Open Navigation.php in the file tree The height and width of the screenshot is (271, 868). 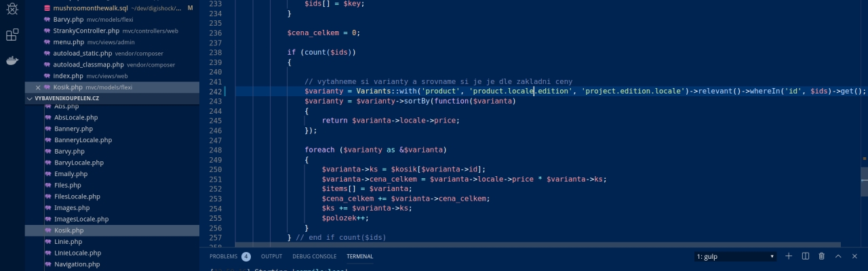click(77, 264)
